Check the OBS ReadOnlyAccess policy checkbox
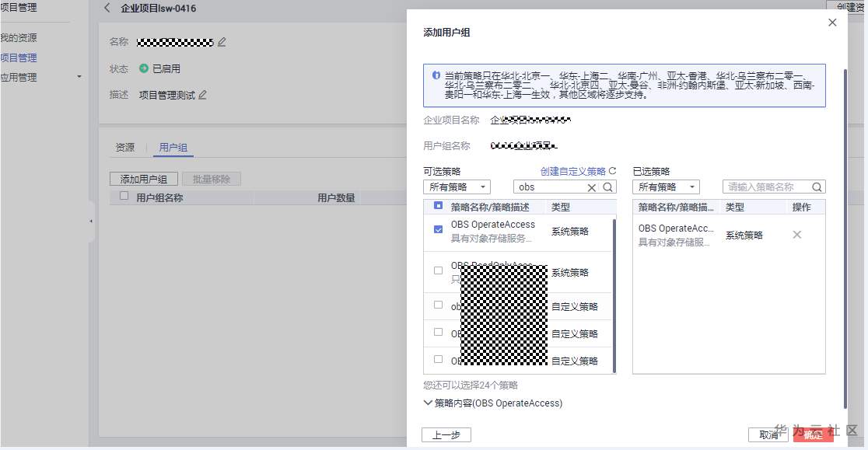This screenshot has height=450, width=868. (438, 270)
